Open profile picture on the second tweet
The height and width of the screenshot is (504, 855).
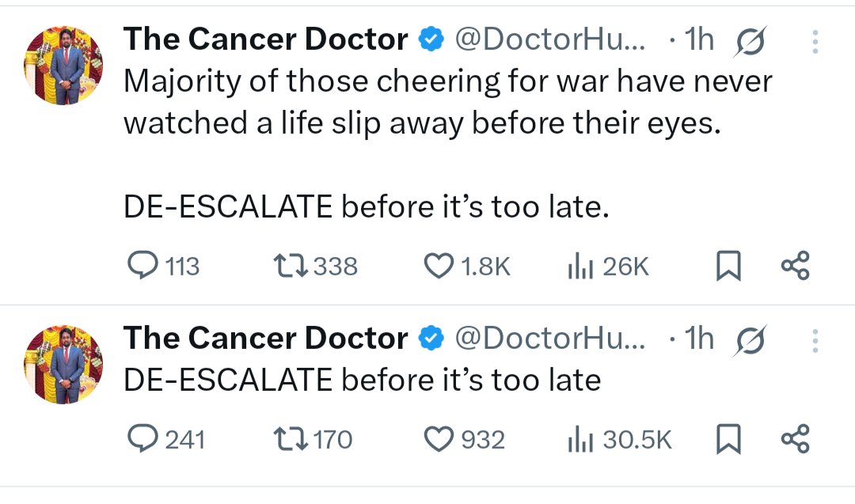coord(66,364)
